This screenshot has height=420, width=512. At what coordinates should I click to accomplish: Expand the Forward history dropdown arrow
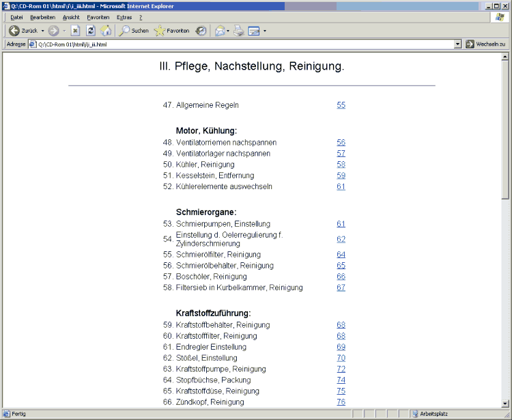(x=64, y=31)
